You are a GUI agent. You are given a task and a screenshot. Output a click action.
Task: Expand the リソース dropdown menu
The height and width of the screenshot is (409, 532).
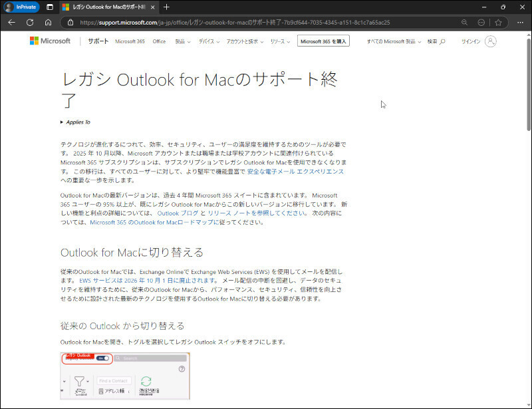280,41
